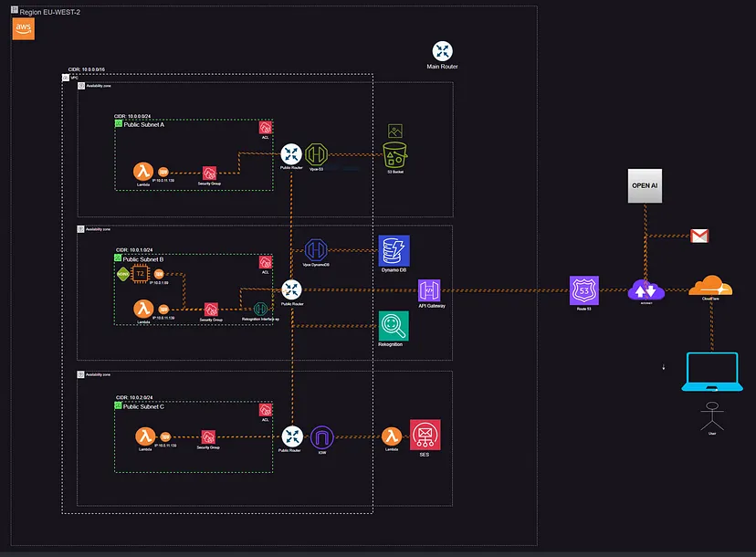Select the 'CIDR: 10.0.0.0/16' label
Screen dimensions: 756x557
click(x=87, y=69)
